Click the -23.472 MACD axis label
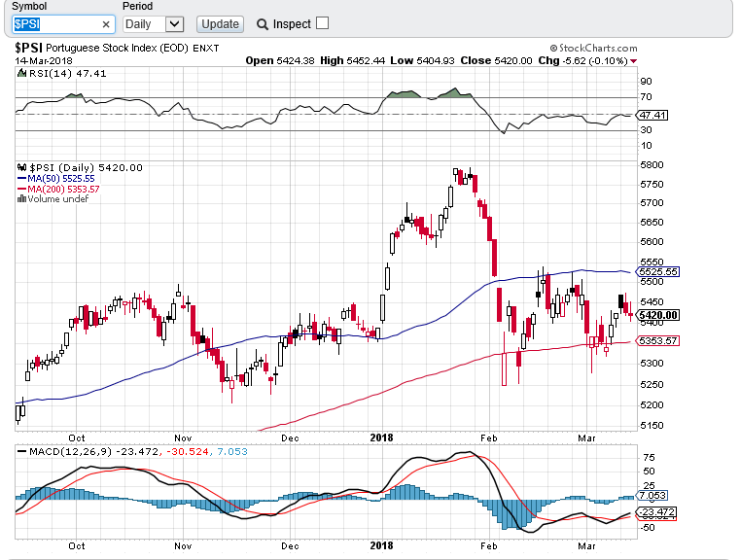This screenshot has width=740, height=560. point(656,512)
